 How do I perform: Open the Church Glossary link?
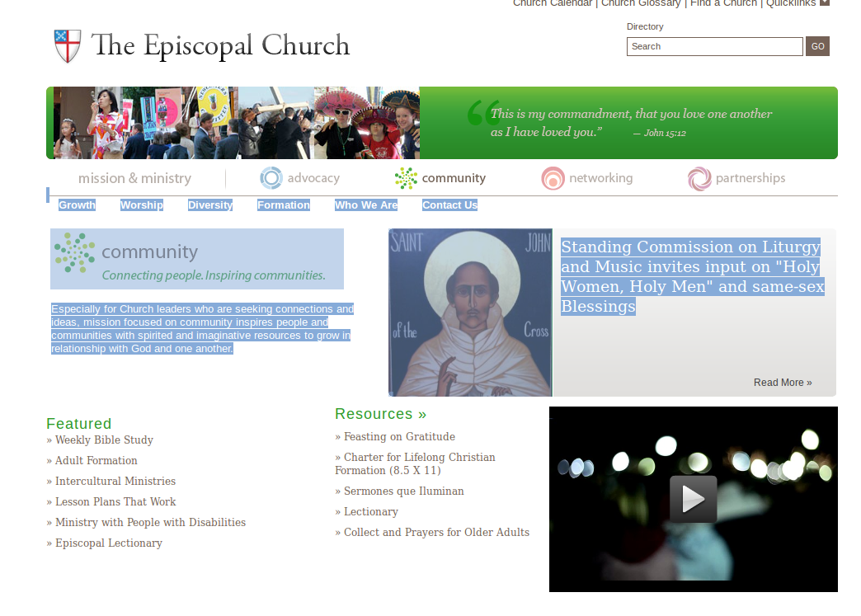641,3
